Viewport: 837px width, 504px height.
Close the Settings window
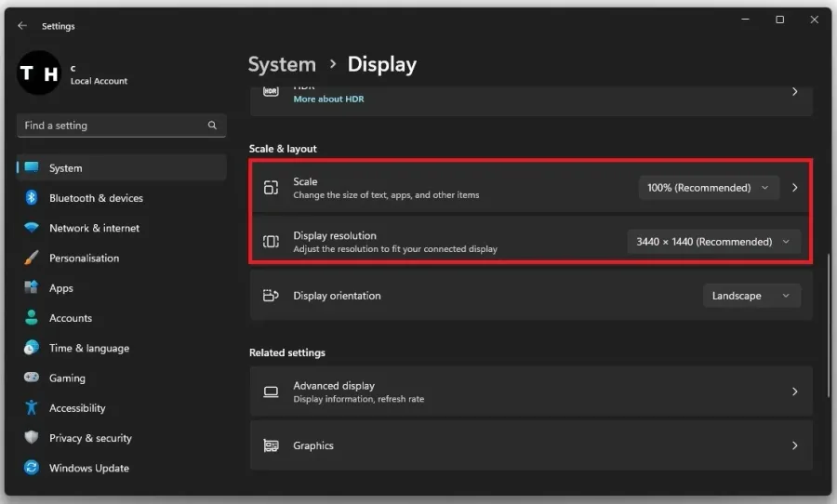814,20
